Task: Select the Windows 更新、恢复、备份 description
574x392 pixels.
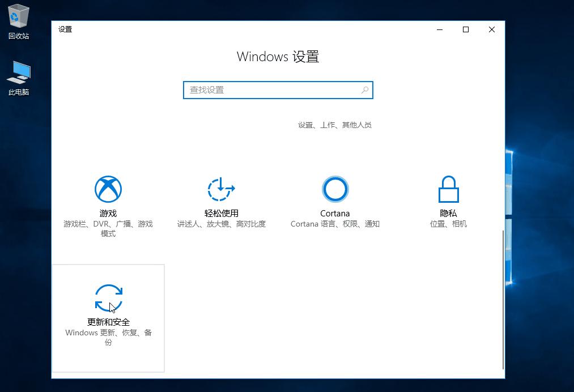Action: (x=108, y=338)
